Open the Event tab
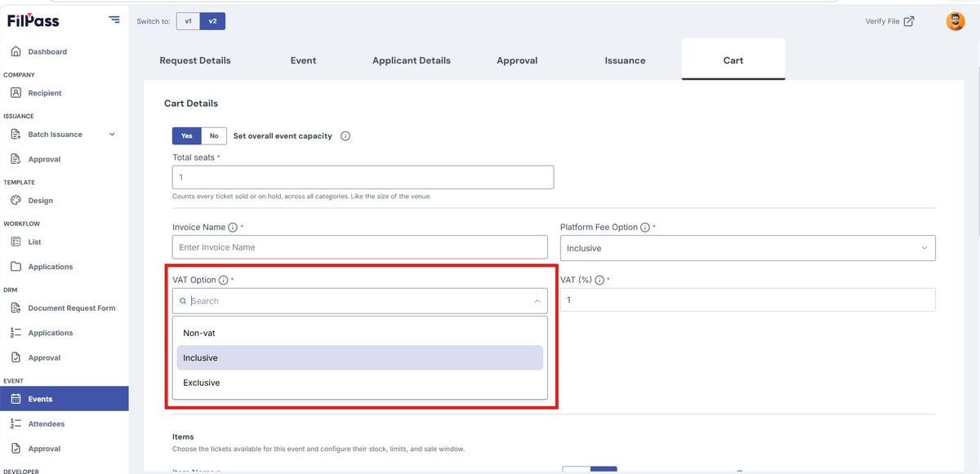 tap(303, 60)
